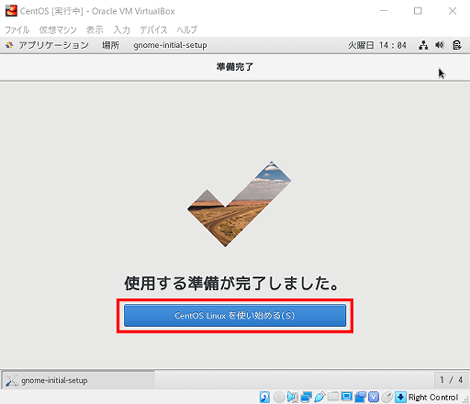Click the shared folders icon in status bar
This screenshot has width=470, height=404.
click(333, 396)
